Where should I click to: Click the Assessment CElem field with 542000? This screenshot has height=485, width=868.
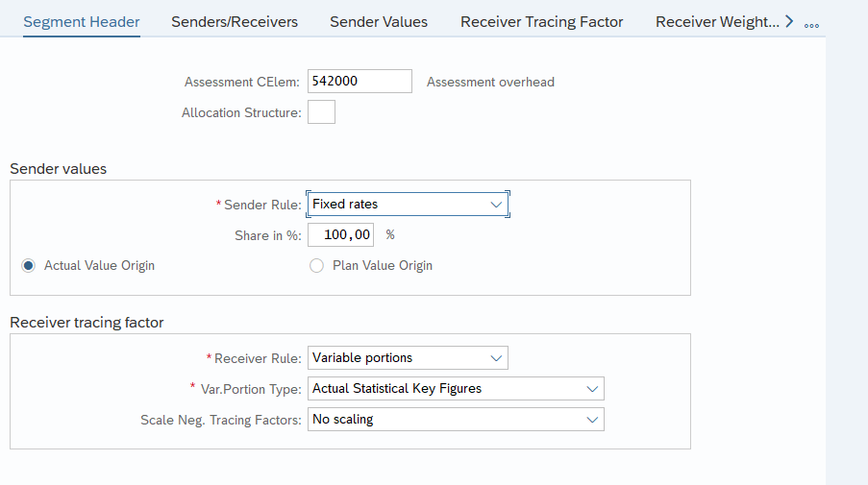click(x=360, y=82)
